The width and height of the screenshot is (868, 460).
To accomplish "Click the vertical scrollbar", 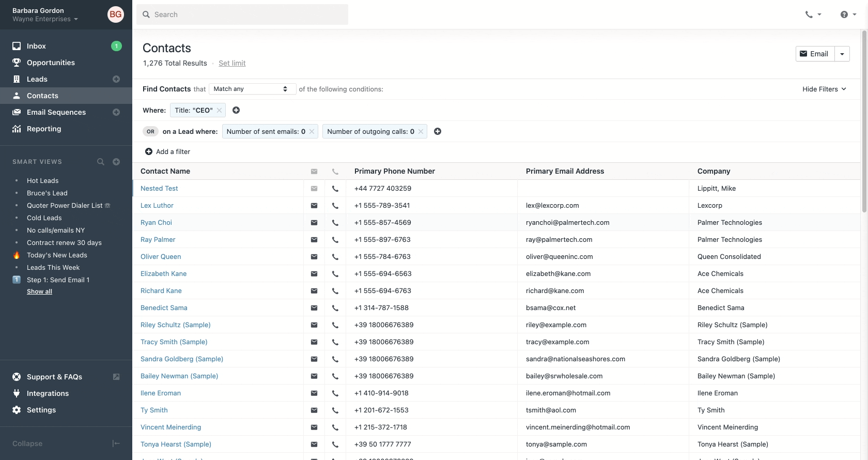I will click(x=864, y=121).
